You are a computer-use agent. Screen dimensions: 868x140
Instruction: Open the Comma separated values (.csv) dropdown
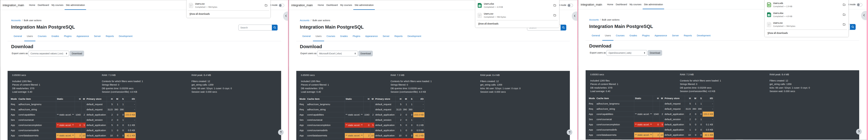(x=49, y=54)
